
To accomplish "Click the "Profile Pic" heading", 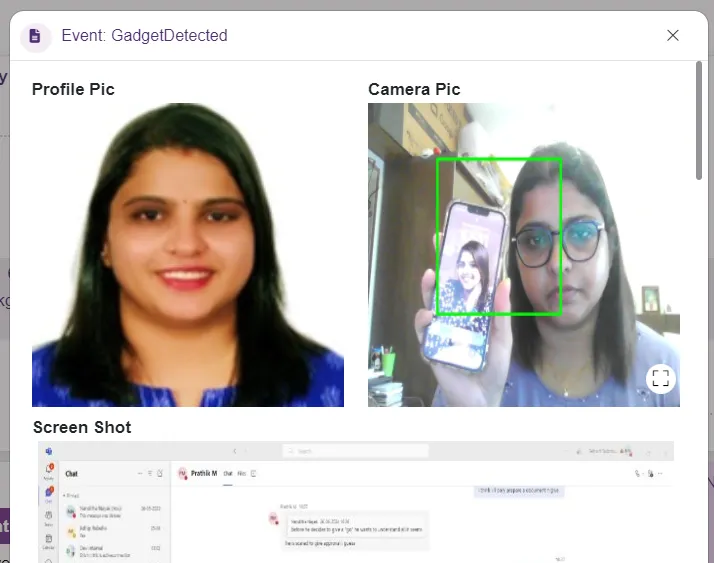I will click(x=73, y=89).
